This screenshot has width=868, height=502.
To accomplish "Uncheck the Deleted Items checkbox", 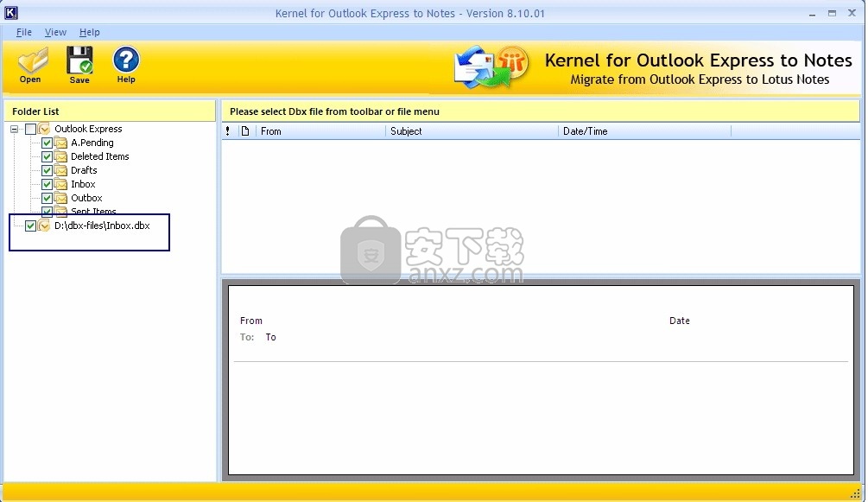I will click(47, 156).
